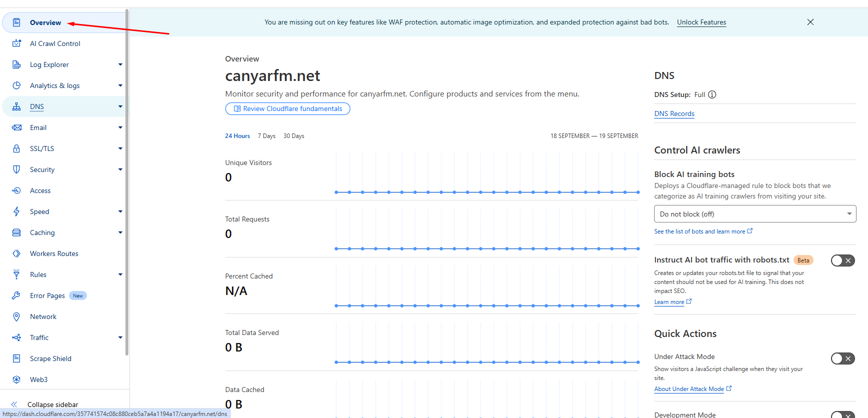Expand the Security submenu arrow

(x=120, y=169)
